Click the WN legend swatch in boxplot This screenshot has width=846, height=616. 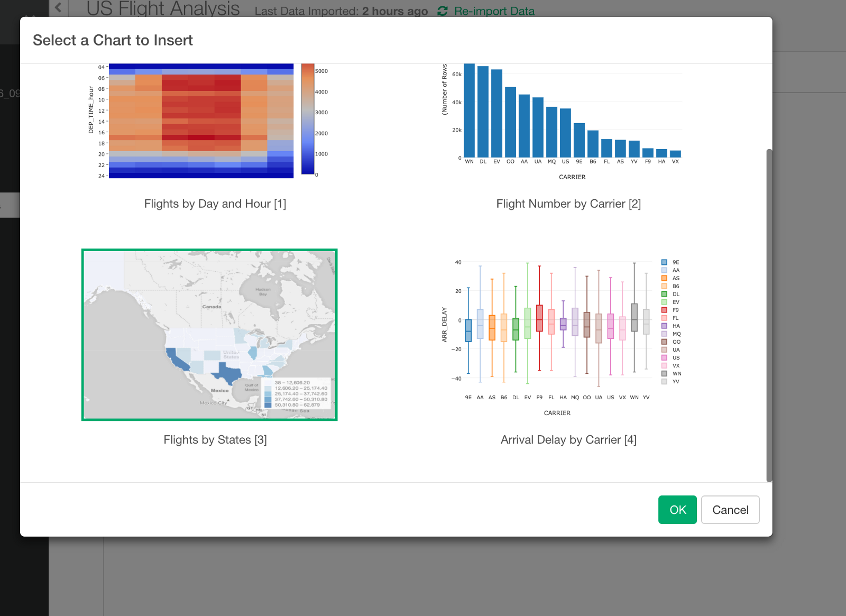(664, 373)
